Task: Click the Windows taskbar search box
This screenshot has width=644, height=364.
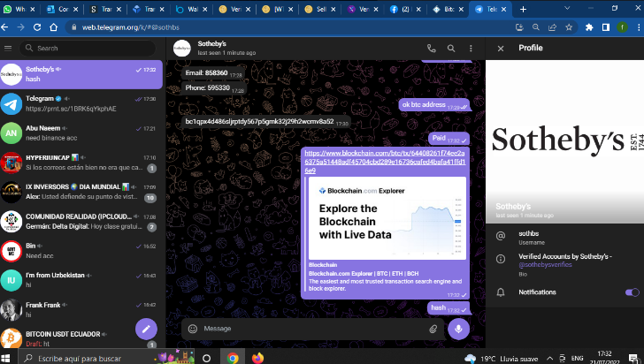Action: click(x=108, y=358)
